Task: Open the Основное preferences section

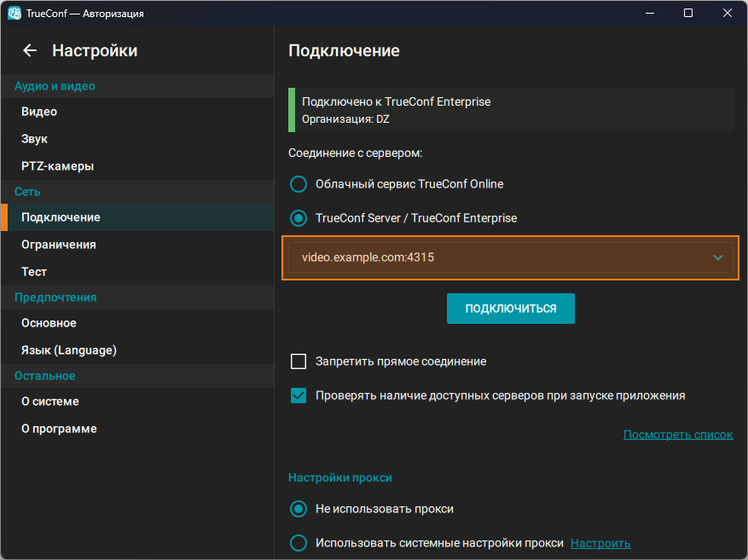Action: click(x=137, y=323)
